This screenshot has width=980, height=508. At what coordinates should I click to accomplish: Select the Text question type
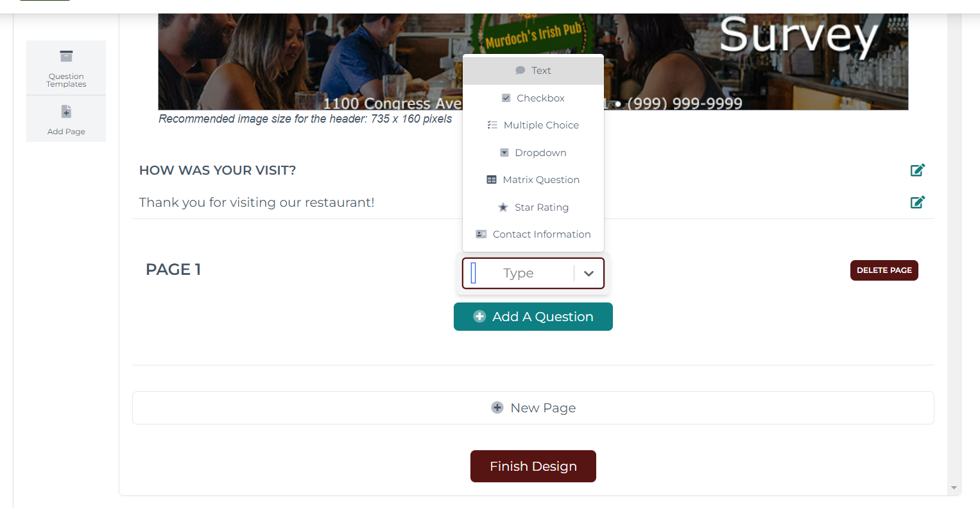[533, 71]
